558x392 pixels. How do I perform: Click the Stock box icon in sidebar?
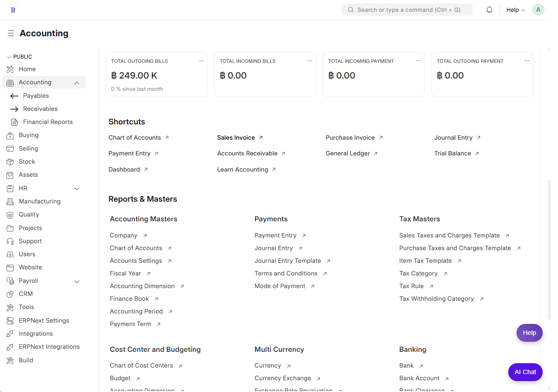click(x=10, y=162)
